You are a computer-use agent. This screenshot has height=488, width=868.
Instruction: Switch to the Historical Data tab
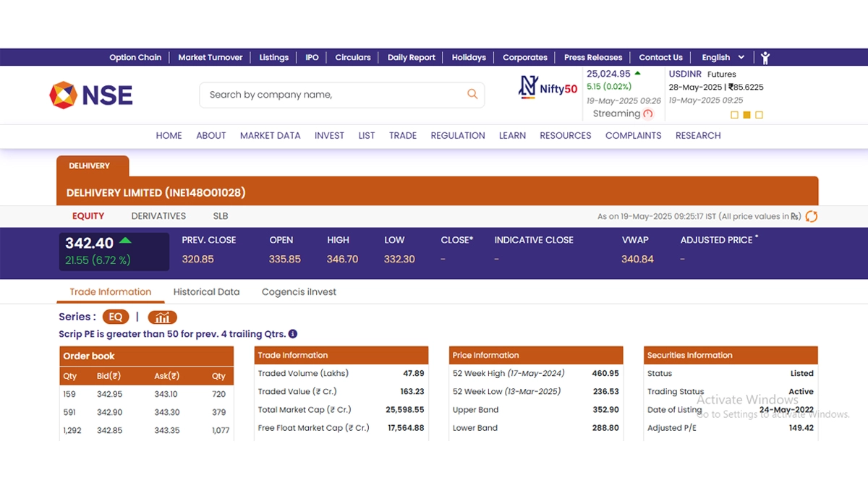click(206, 292)
